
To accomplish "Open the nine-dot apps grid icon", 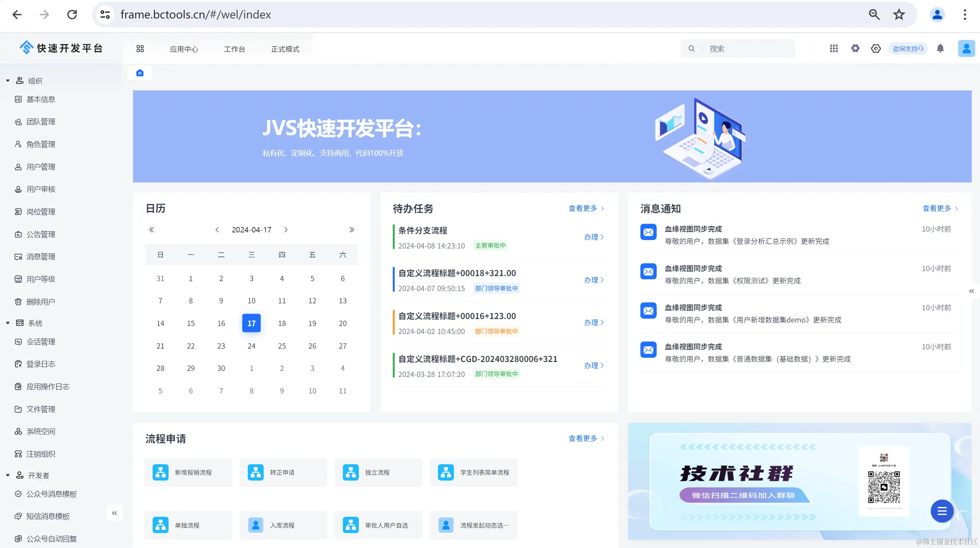I will pyautogui.click(x=833, y=49).
